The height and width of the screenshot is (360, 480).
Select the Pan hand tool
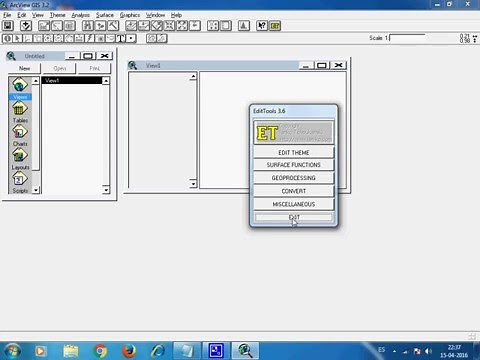click(x=69, y=38)
